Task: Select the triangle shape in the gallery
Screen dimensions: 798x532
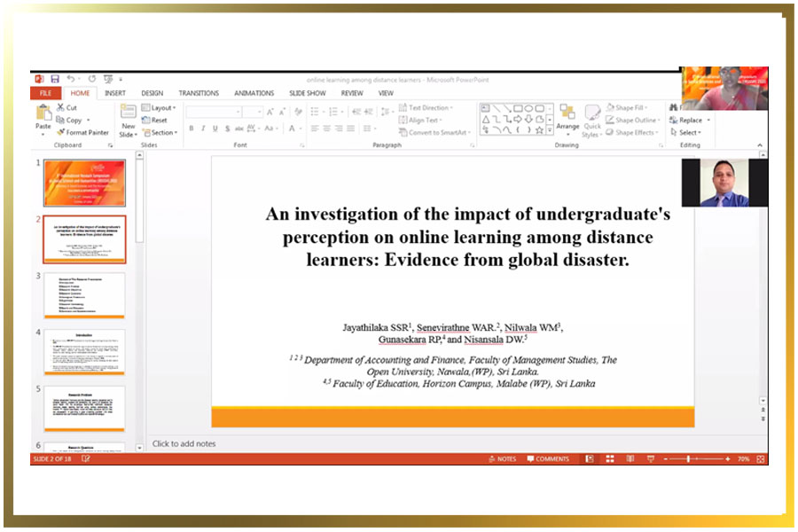Action: point(486,120)
